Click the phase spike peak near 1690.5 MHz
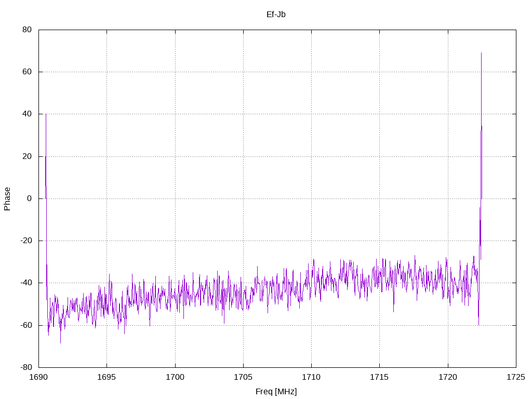 tap(46, 114)
